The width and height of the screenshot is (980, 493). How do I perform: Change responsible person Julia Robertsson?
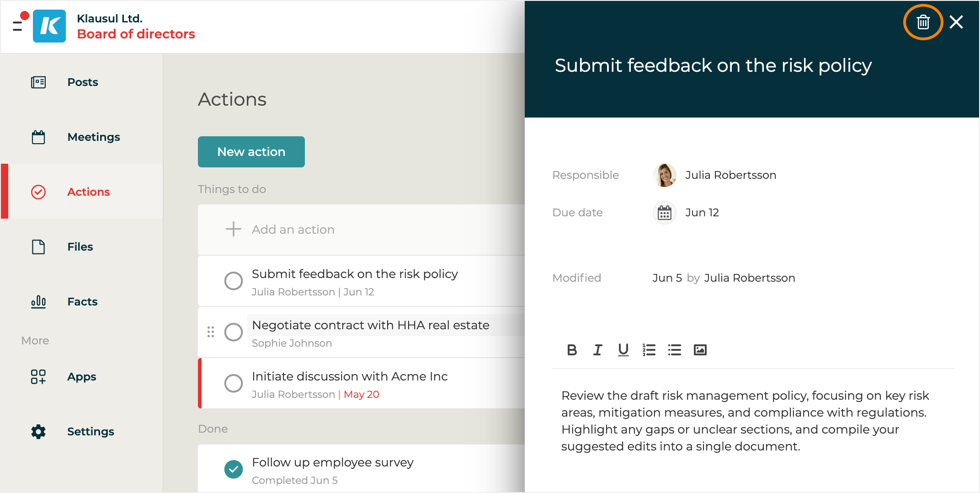coord(730,175)
